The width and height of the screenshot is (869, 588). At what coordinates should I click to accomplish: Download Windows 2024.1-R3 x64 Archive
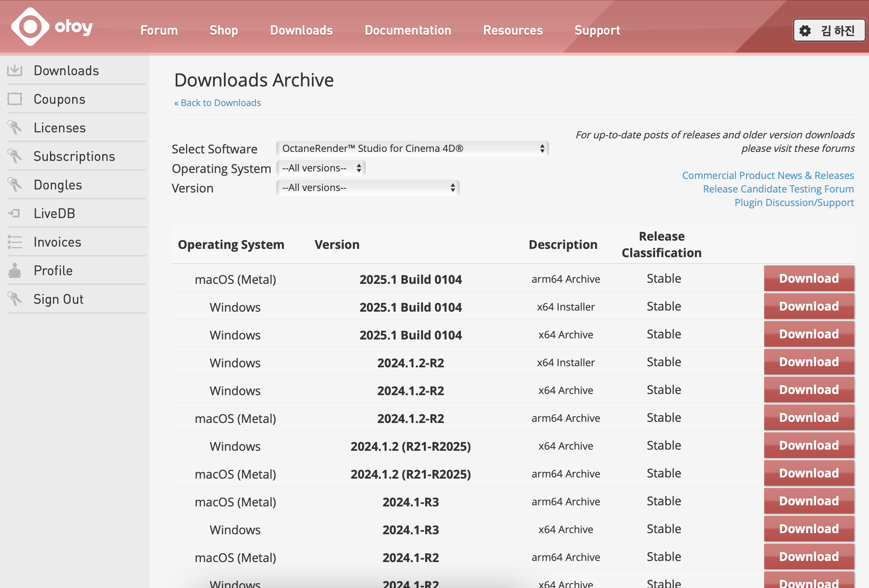pyautogui.click(x=809, y=529)
